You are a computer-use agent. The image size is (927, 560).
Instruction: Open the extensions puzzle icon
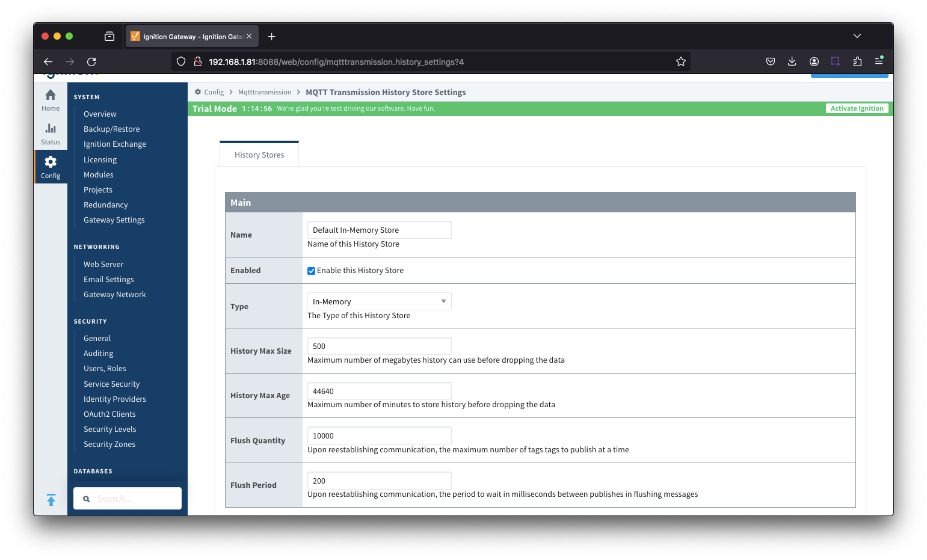[x=857, y=61]
